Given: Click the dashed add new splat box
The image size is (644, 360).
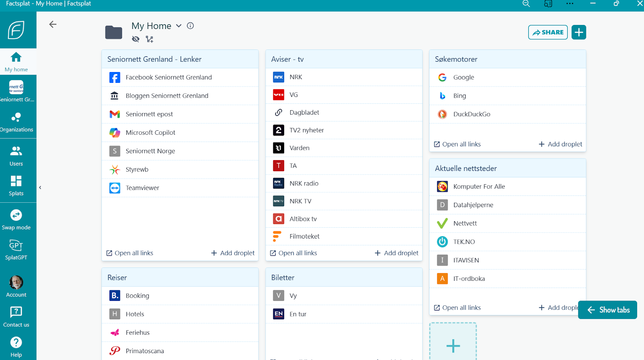Looking at the screenshot, I should coord(453,342).
